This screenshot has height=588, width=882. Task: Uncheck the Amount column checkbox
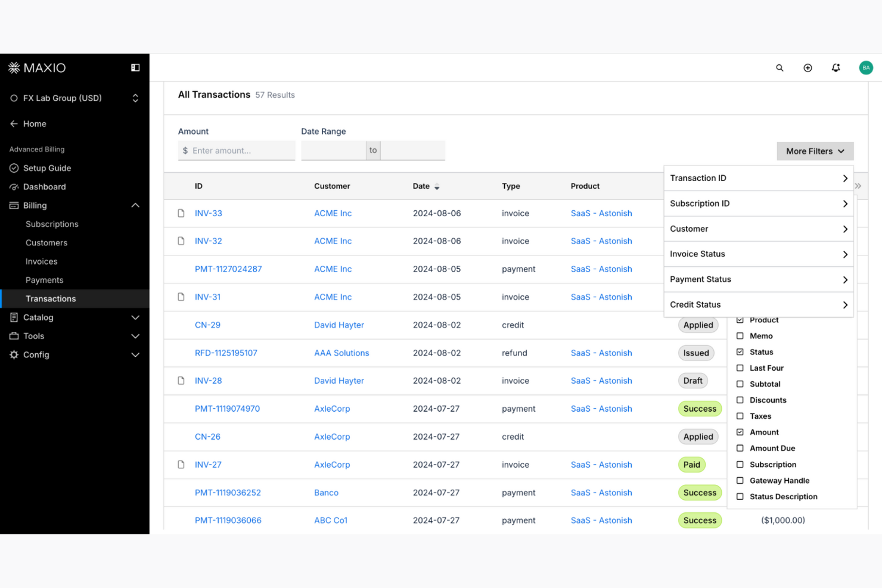[x=740, y=432]
